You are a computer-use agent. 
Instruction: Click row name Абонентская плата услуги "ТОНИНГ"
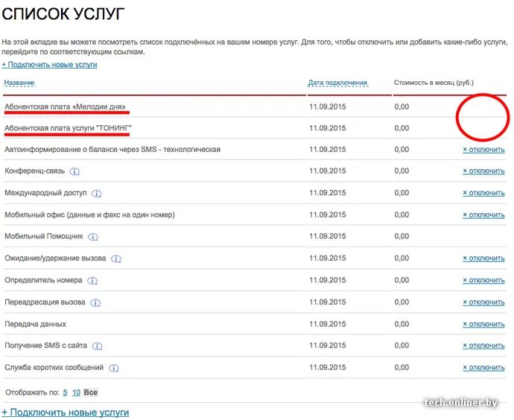tap(68, 128)
